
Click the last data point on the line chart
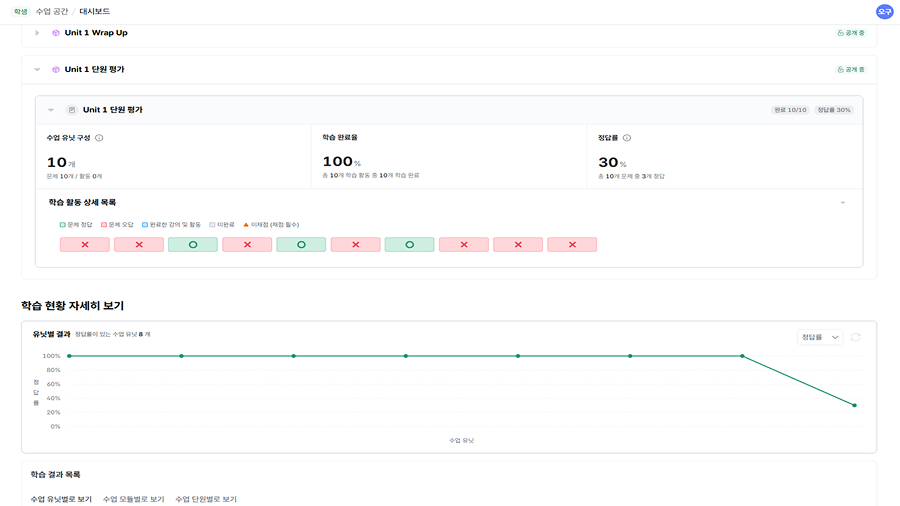(854, 405)
